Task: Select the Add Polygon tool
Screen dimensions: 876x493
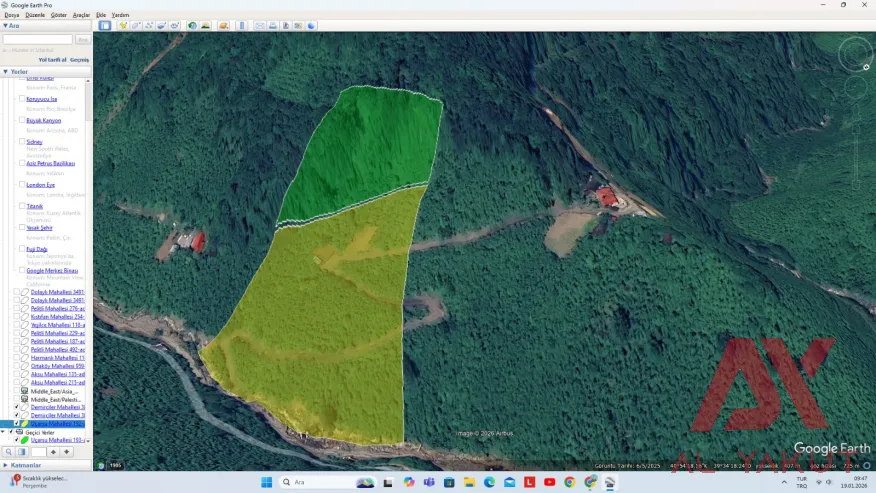Action: pos(136,25)
